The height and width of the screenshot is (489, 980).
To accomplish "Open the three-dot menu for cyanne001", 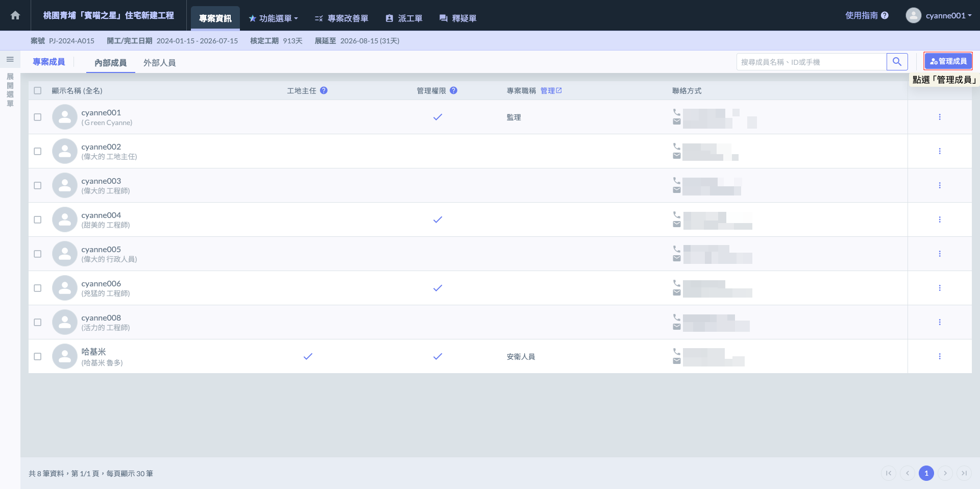I will coord(939,117).
